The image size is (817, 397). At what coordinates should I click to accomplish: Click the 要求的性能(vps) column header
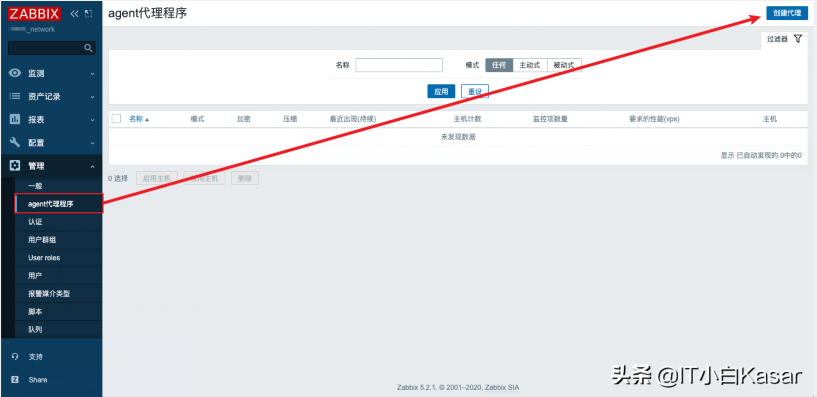coord(654,119)
